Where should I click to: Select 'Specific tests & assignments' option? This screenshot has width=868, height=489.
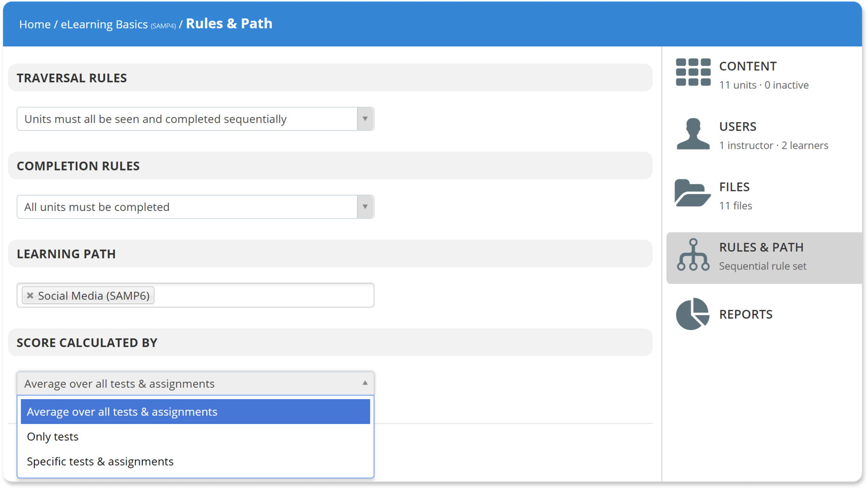100,461
